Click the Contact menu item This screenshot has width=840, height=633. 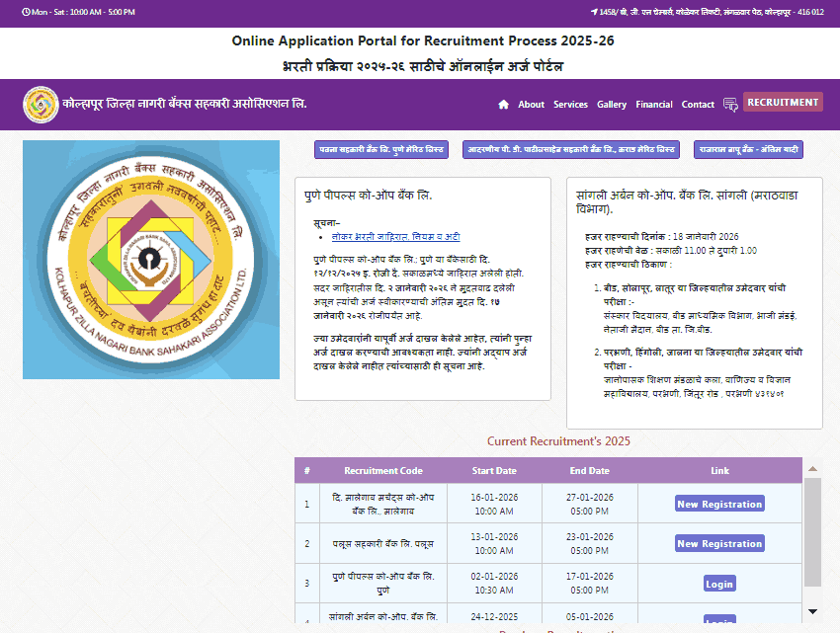(x=697, y=104)
